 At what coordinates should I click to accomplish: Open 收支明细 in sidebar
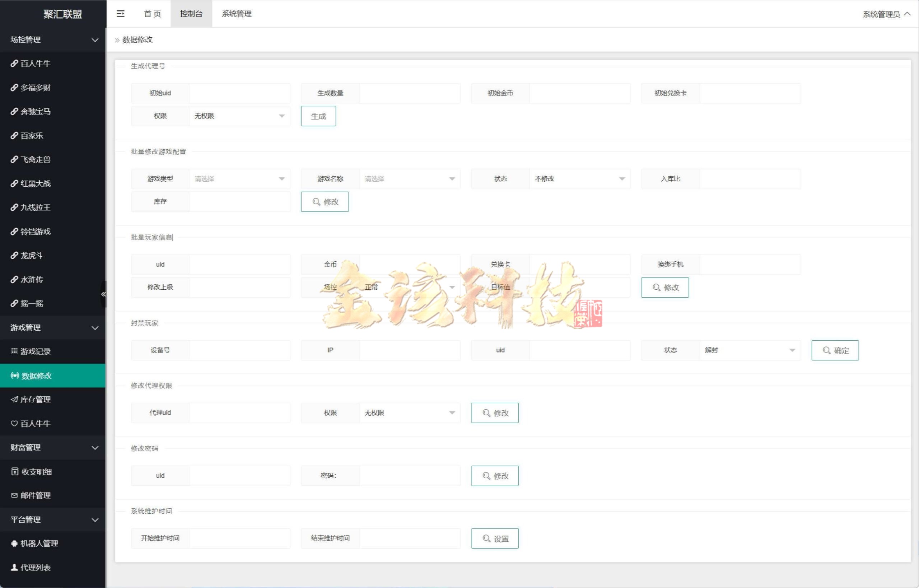point(36,472)
